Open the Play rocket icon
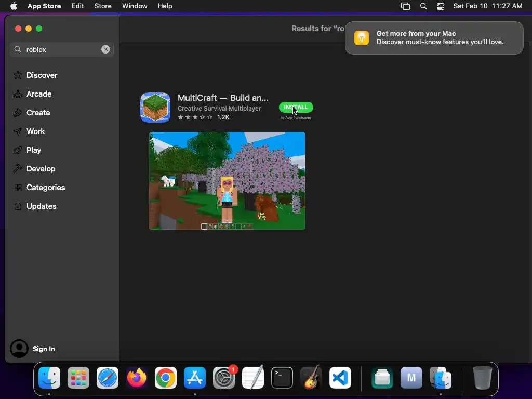The width and height of the screenshot is (532, 399). click(18, 150)
